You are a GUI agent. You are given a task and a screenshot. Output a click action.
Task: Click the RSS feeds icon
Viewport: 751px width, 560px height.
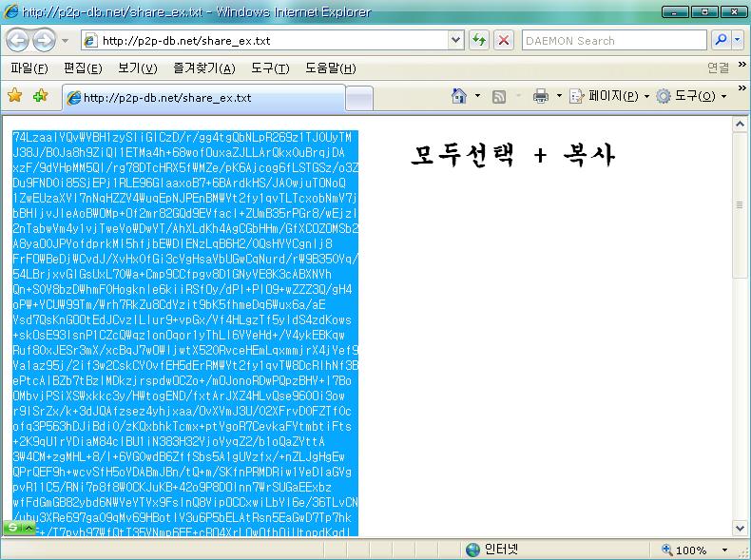coord(499,97)
